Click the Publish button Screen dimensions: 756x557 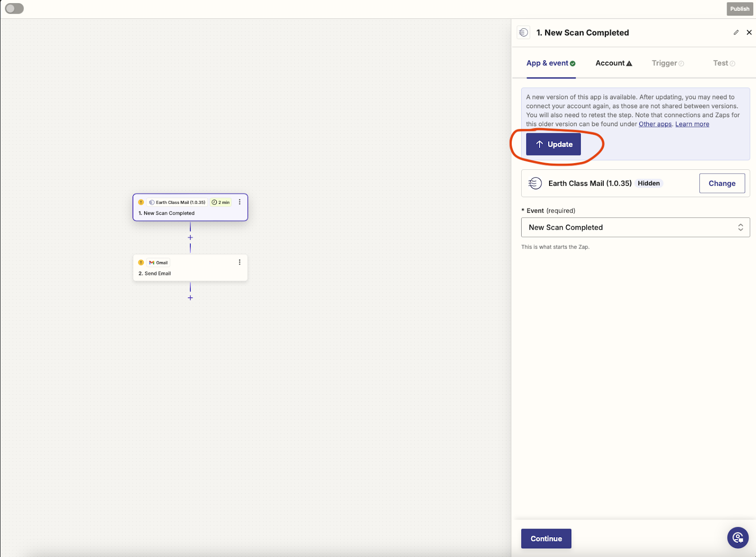pyautogui.click(x=739, y=9)
